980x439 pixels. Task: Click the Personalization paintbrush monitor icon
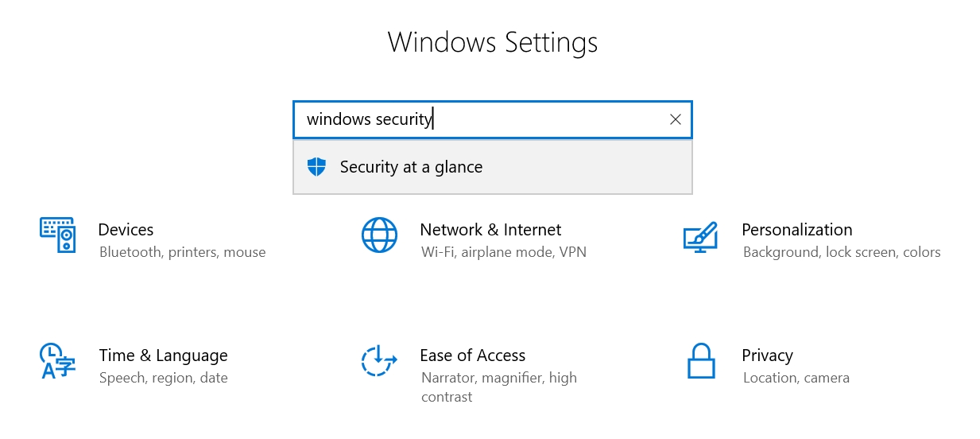point(700,236)
